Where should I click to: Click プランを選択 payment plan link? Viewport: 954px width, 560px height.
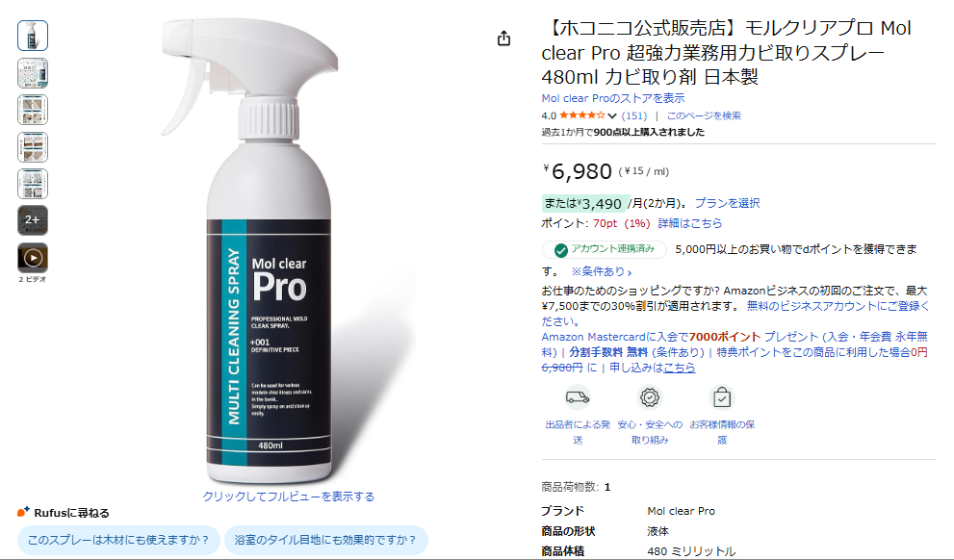pyautogui.click(x=727, y=203)
